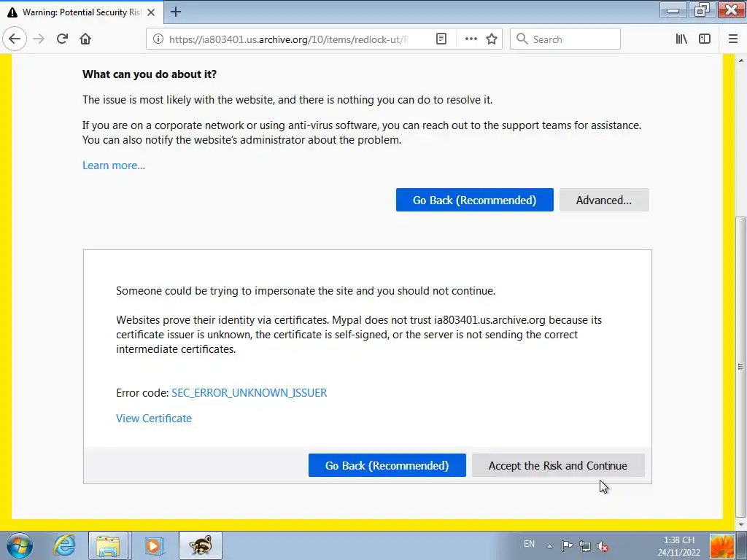The width and height of the screenshot is (747, 560).
Task: Click the heading What can you do about it?
Action: (150, 74)
